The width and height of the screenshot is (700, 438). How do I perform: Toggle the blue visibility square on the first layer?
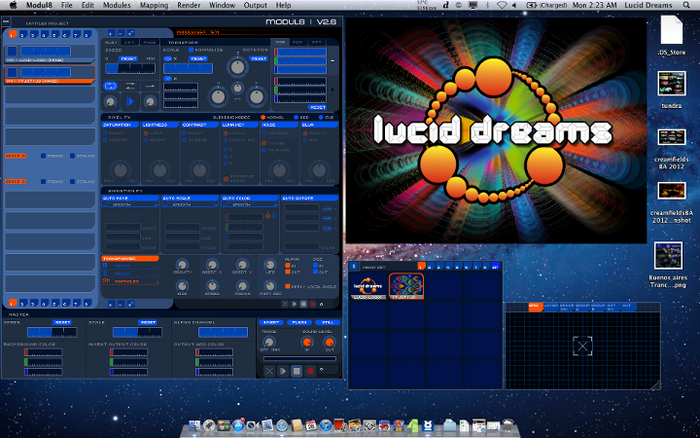tap(12, 51)
